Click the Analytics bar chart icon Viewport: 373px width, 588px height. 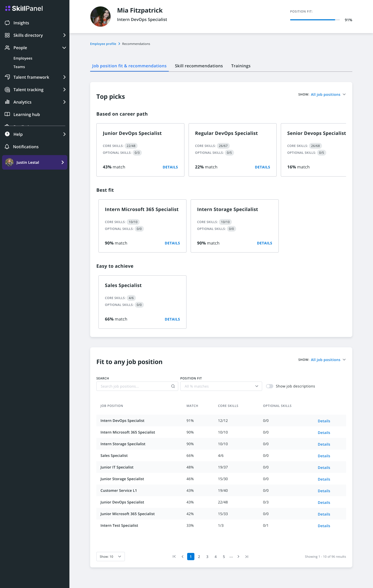(x=7, y=102)
